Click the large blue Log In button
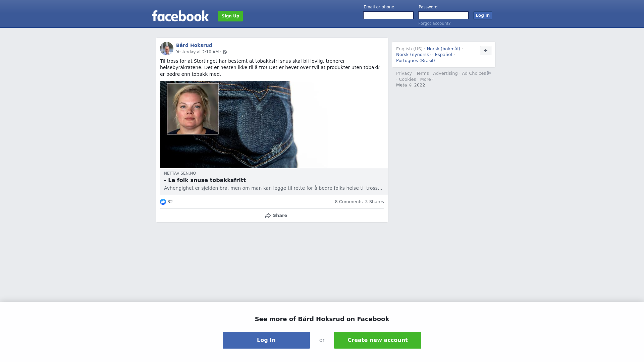644x362 pixels. tap(266, 340)
